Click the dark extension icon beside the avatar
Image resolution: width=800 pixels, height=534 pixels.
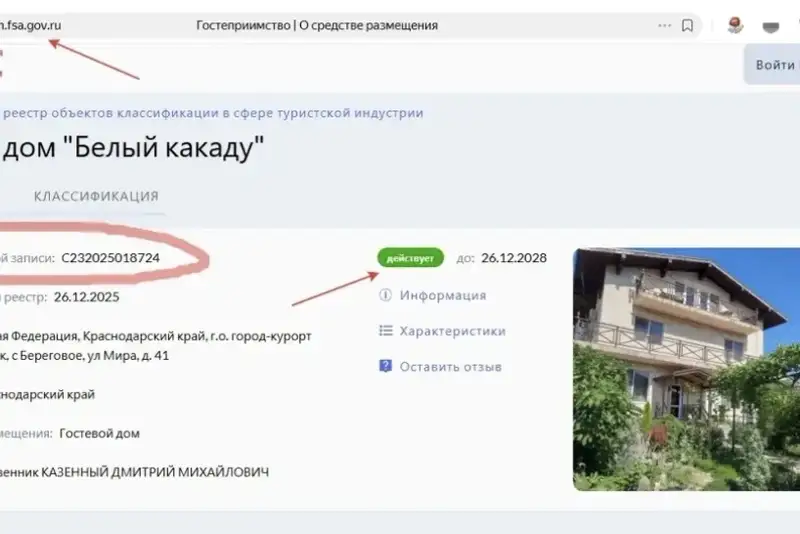[x=770, y=27]
